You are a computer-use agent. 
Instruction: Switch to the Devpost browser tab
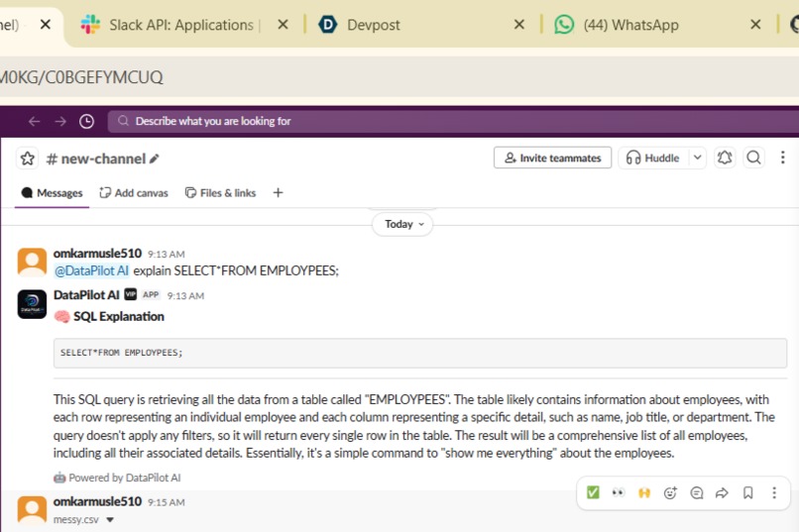pyautogui.click(x=374, y=25)
